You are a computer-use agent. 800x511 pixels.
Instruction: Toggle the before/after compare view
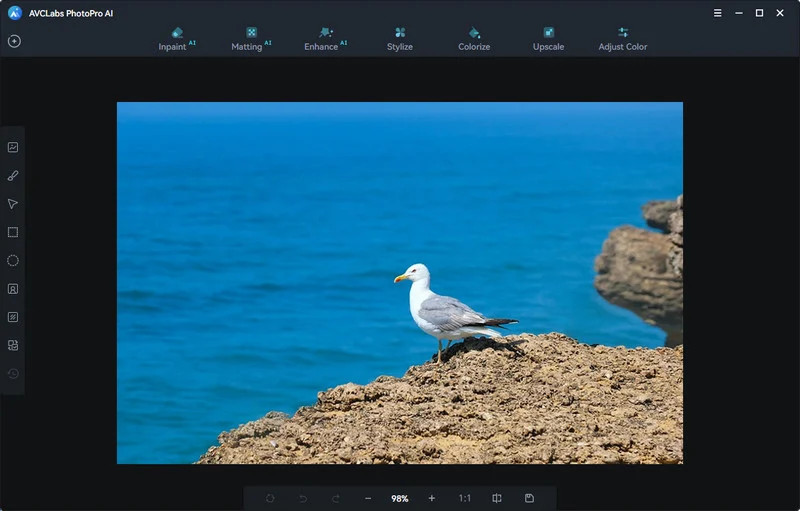point(497,498)
